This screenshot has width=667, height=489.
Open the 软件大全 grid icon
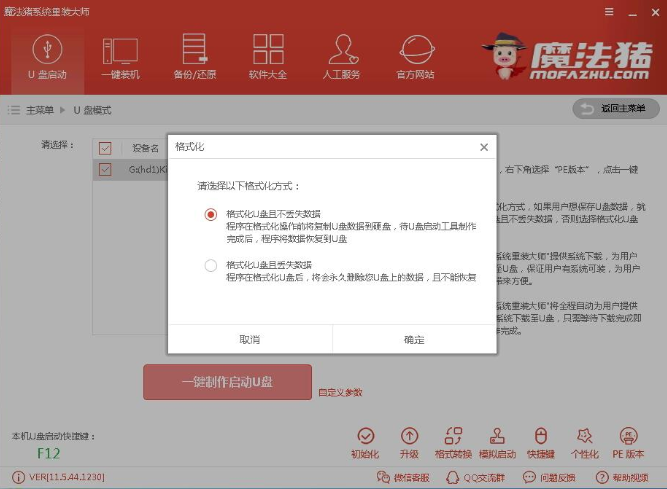click(268, 49)
